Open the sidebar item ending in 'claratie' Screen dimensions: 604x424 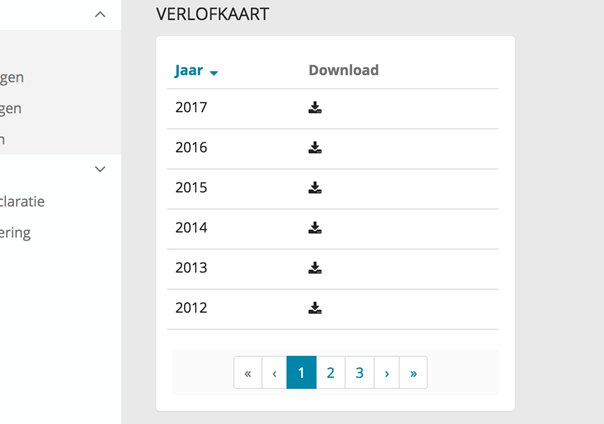coord(22,201)
